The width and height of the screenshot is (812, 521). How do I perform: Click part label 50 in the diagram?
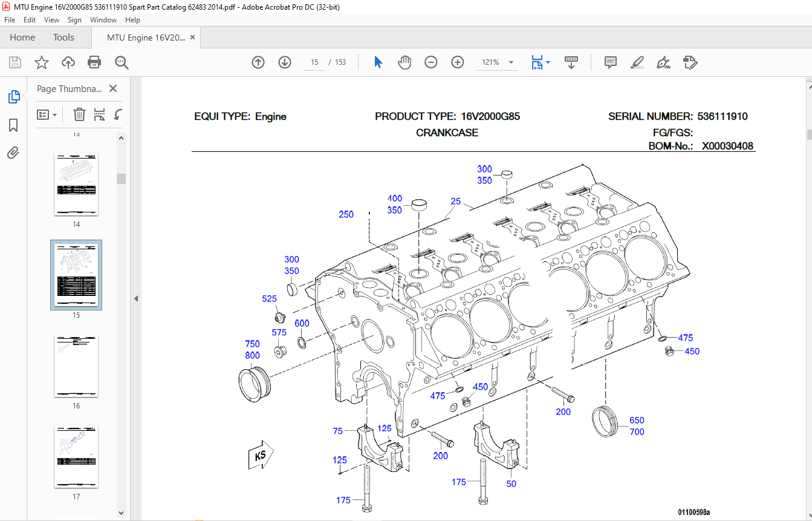pos(511,483)
